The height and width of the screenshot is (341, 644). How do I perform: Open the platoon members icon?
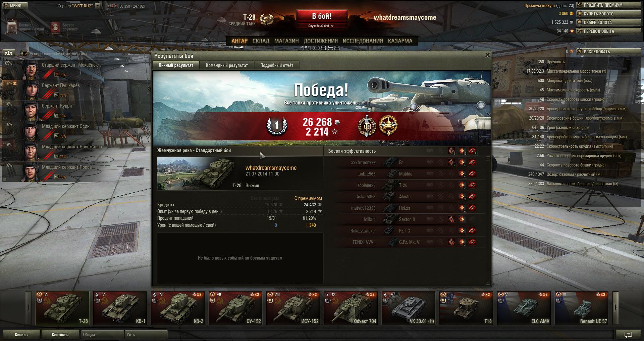coord(9,53)
